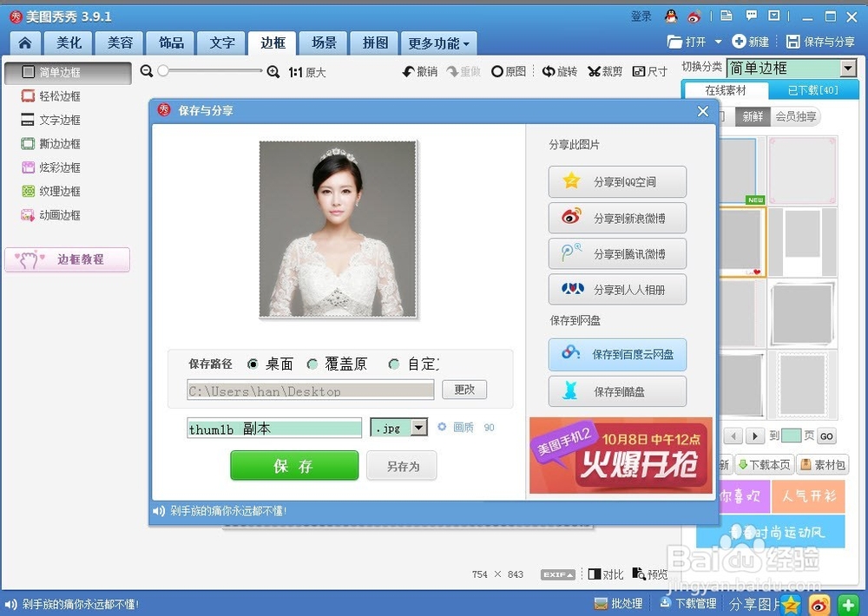
Task: Open the .jpg format dropdown
Action: tap(398, 428)
